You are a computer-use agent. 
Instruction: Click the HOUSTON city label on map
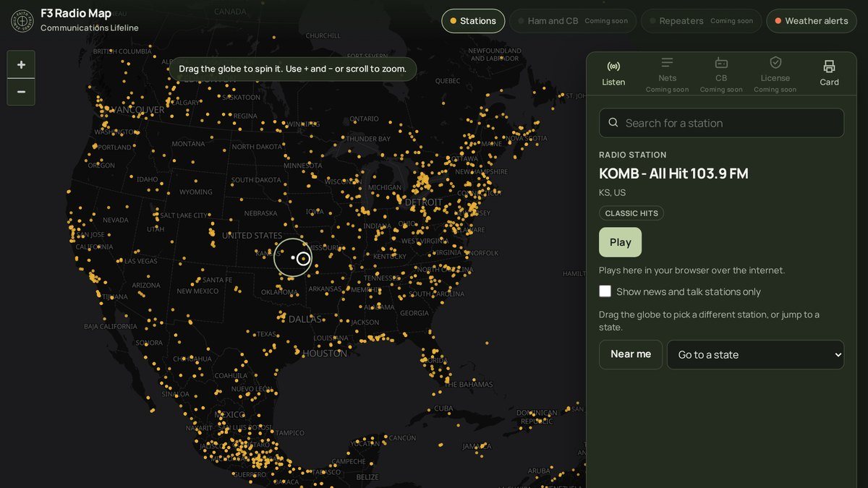pyautogui.click(x=325, y=354)
